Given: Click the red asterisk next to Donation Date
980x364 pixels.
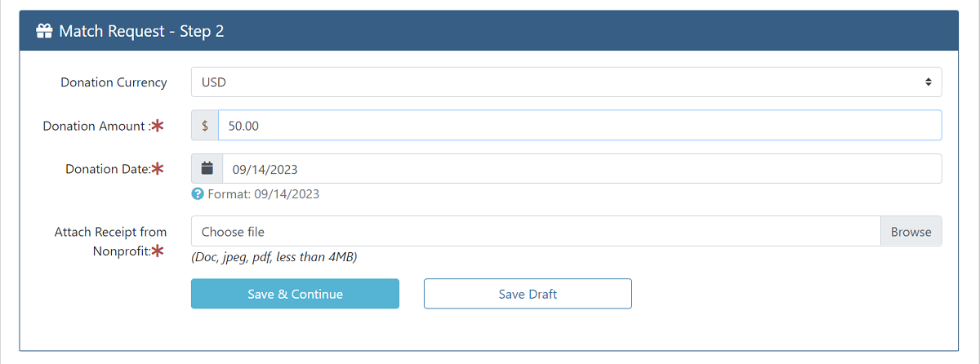Looking at the screenshot, I should (158, 169).
